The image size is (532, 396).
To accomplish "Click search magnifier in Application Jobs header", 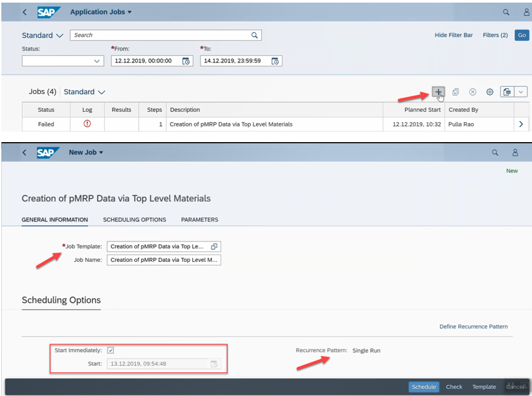I will 506,12.
